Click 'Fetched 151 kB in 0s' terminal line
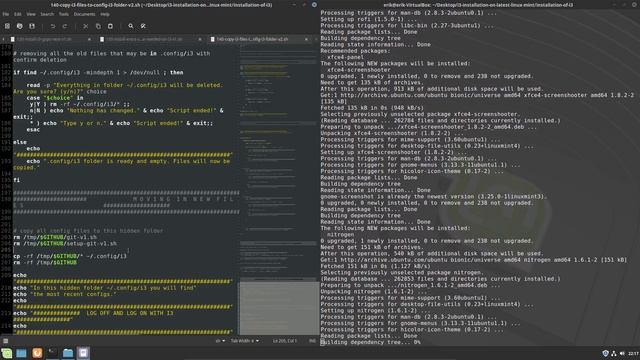The image size is (640, 360). pos(375,267)
